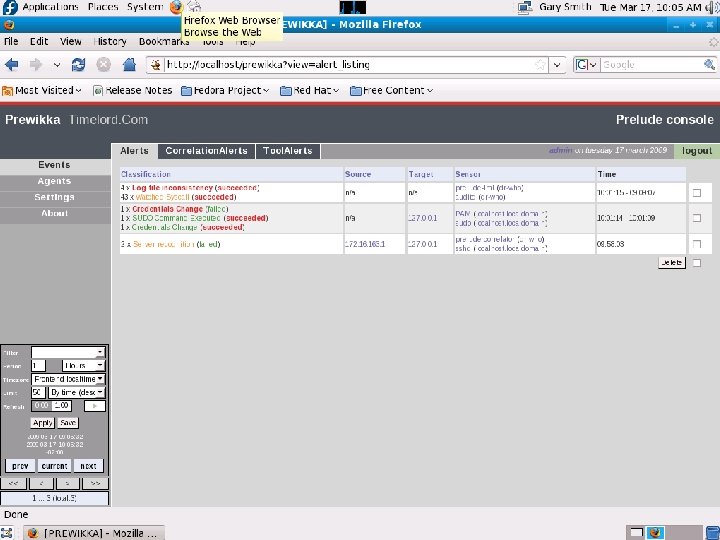
Task: Open the Settings section in the sidebar
Action: 55,197
